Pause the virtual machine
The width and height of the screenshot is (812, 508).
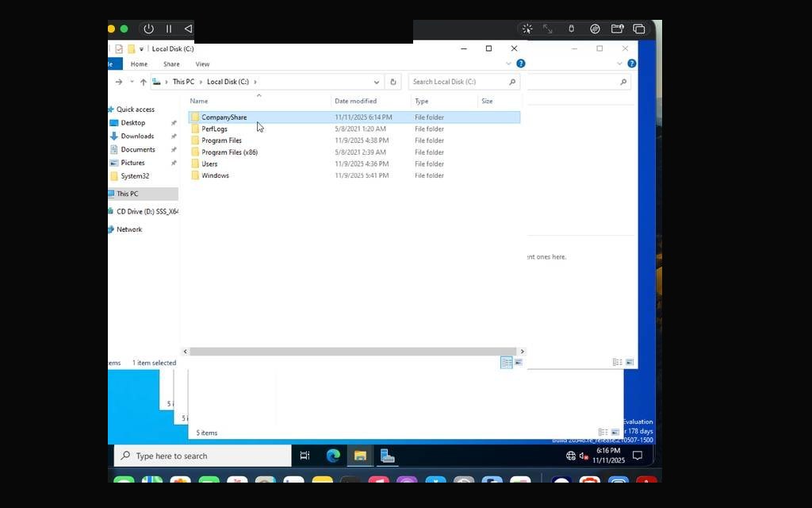click(169, 29)
